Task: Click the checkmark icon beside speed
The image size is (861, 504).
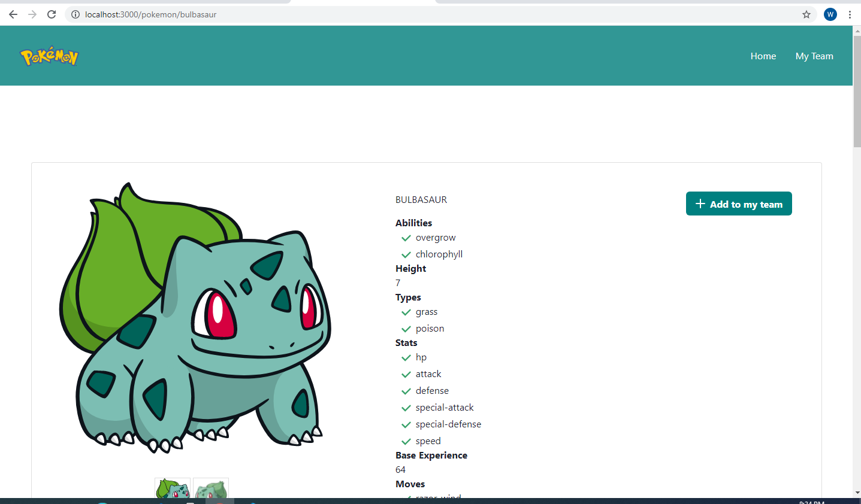Action: click(x=406, y=442)
